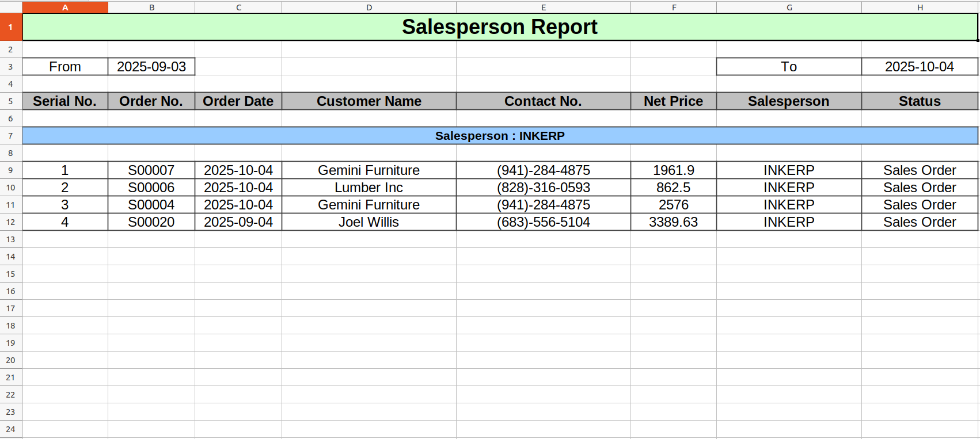Viewport: 980px width, 439px height.
Task: Select column header H
Action: (920, 7)
